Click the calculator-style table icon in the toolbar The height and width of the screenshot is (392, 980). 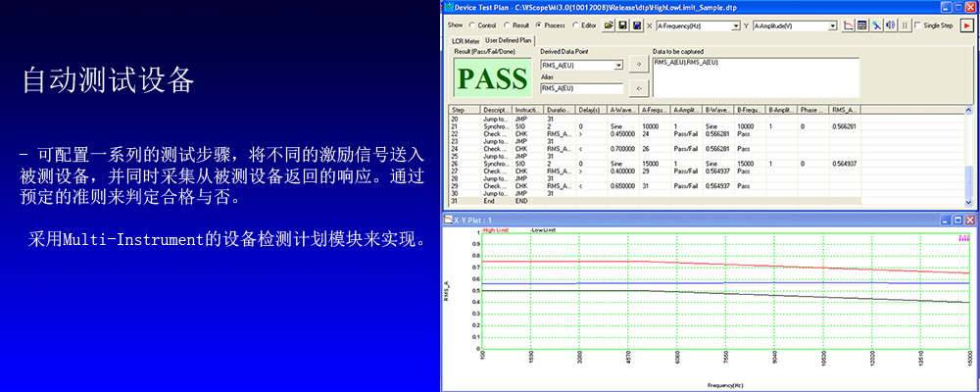[861, 25]
